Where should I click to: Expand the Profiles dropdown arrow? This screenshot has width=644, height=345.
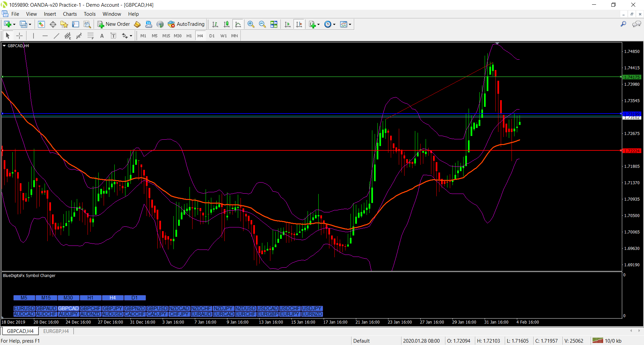tap(30, 24)
